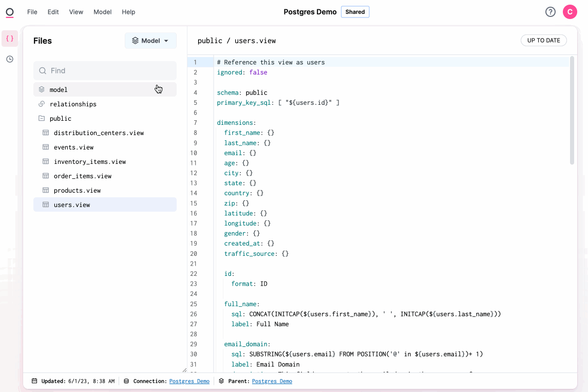The image size is (588, 392).
Task: Click the 'created_at' dimension line
Action: [249, 244]
